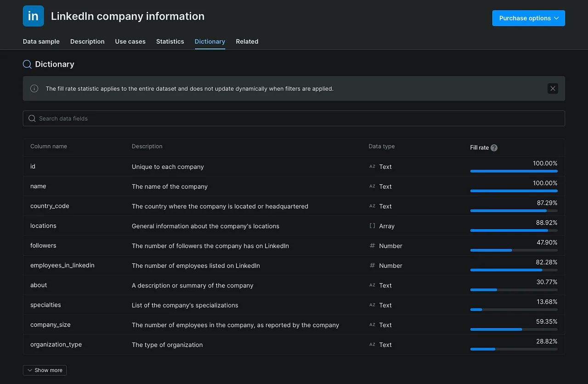Click the Data type column header
Screen dimensions: 588x384
click(382, 146)
